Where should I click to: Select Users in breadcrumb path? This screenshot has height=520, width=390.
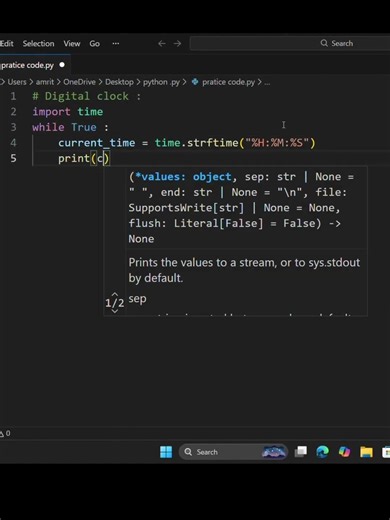17,82
